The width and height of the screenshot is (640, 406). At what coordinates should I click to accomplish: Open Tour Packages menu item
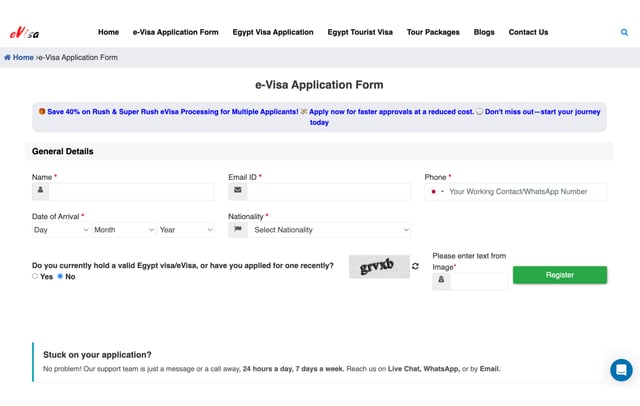(433, 32)
